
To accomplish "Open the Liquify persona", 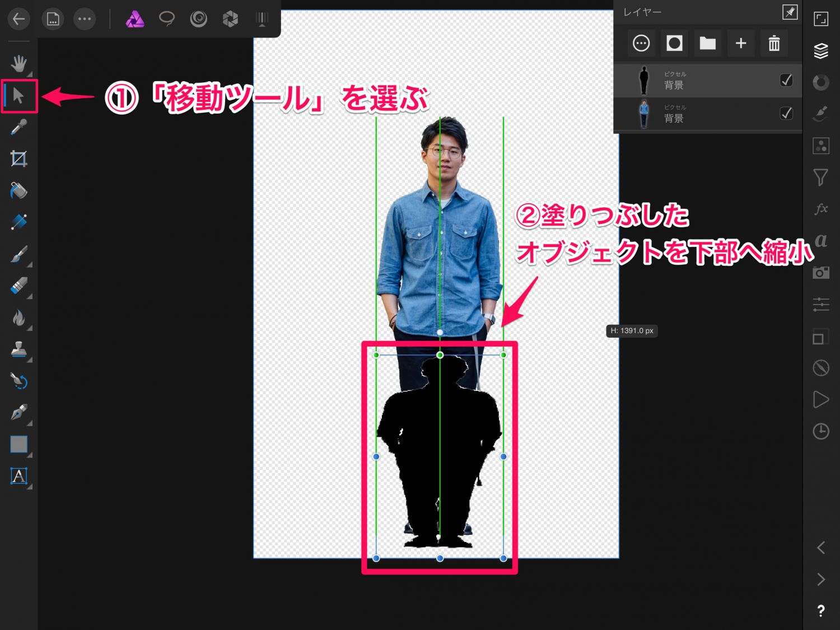I will point(198,19).
